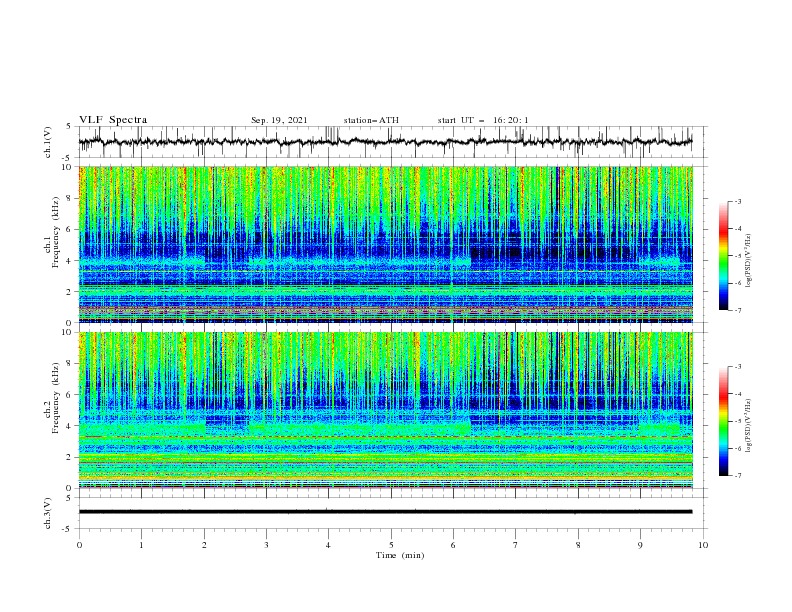
Task: Click the 8 kHz tick on ch.1 frequency axis
Action: (x=70, y=198)
